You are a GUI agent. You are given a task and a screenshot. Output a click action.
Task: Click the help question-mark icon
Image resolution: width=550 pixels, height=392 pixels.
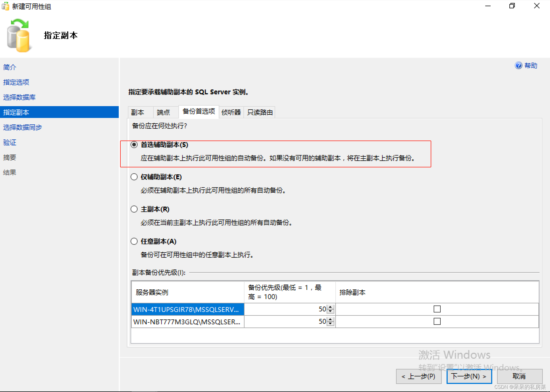click(x=518, y=66)
